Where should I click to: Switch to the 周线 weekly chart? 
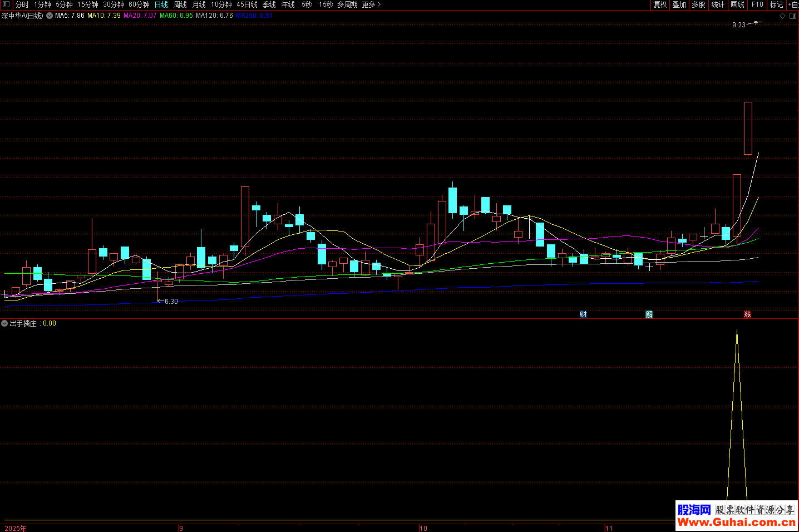tap(180, 4)
